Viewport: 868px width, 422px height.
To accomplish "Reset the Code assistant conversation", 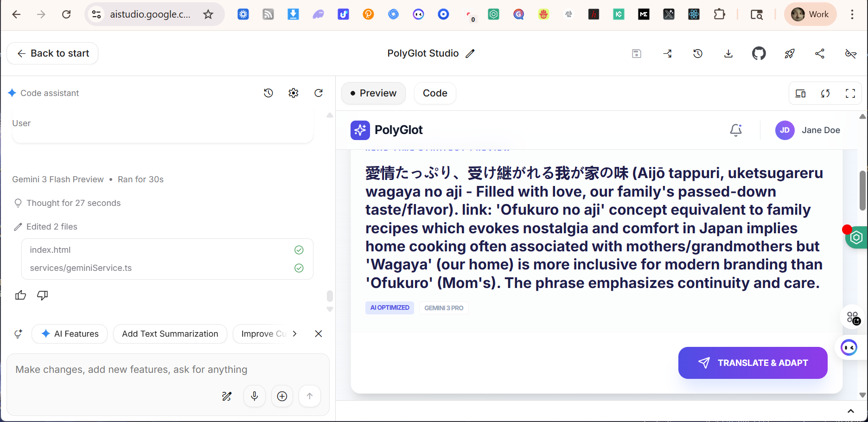I will click(319, 93).
